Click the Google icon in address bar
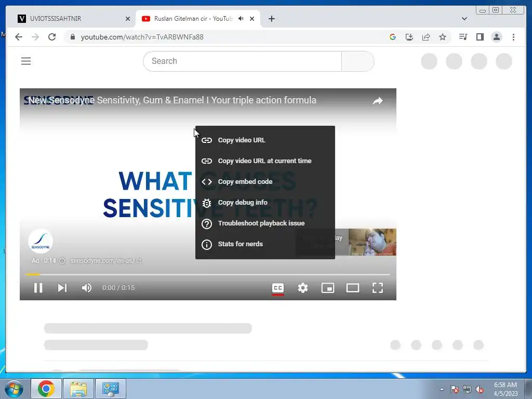 [393, 37]
